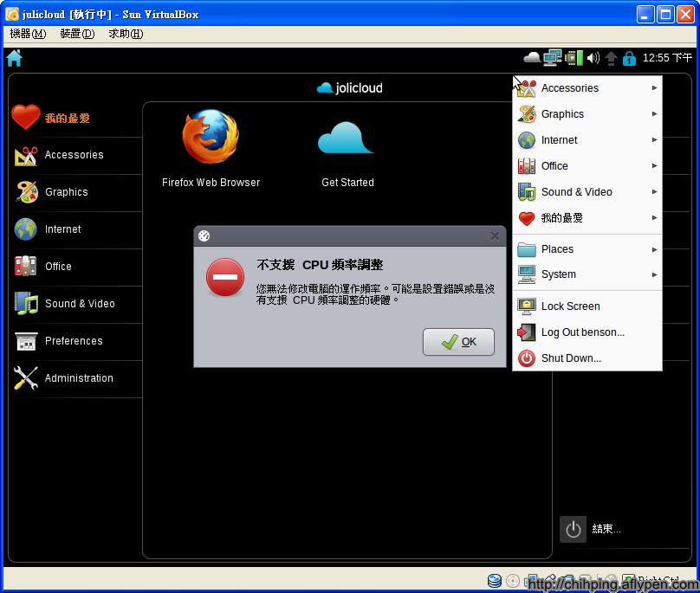Click the 結束 power icon
This screenshot has height=593, width=700.
(x=574, y=529)
